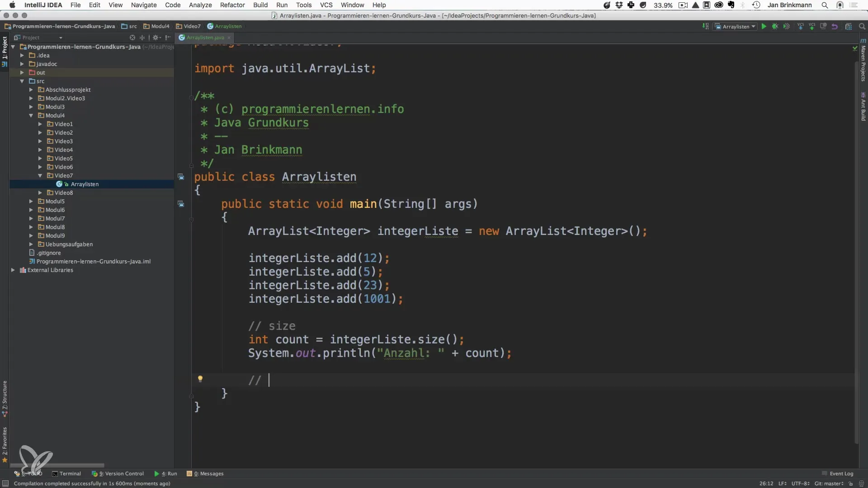Update project via VCS blue down arrow
The image size is (868, 488).
click(801, 27)
